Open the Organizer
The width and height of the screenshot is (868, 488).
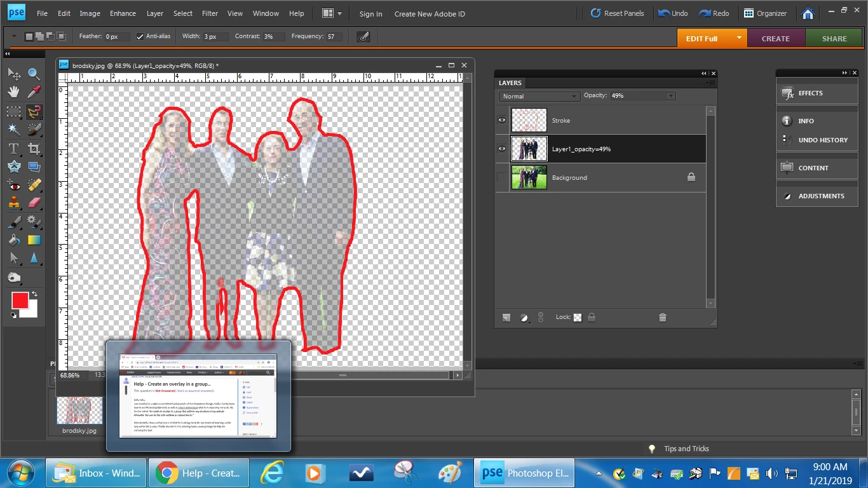(767, 13)
